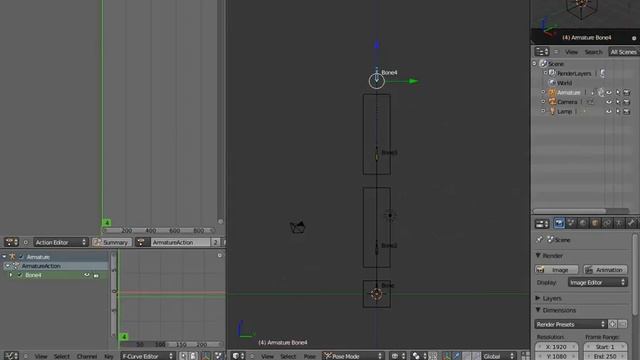Screen dimensions: 640x360
Task: Toggle Bone4 channel visibility eye
Action: 87,275
